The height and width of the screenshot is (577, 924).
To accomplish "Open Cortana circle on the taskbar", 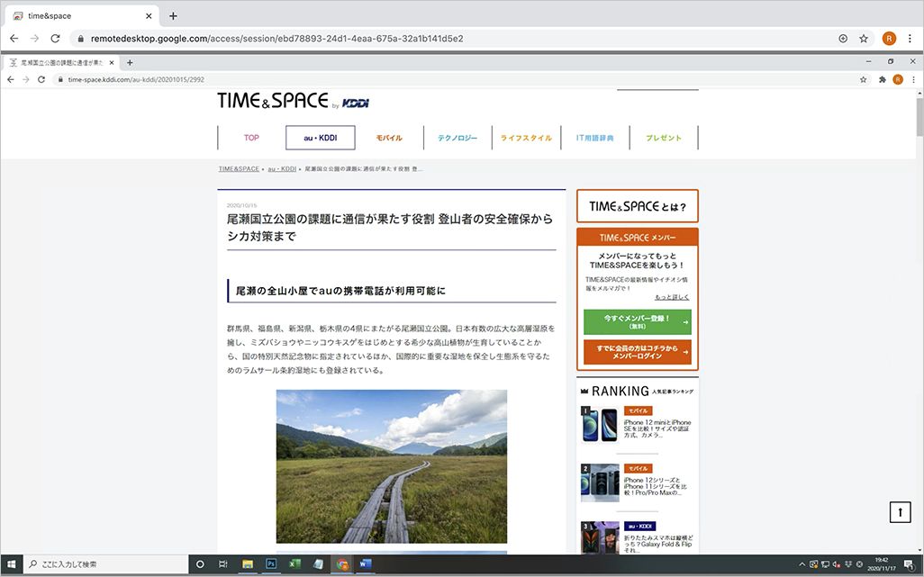I will click(200, 564).
